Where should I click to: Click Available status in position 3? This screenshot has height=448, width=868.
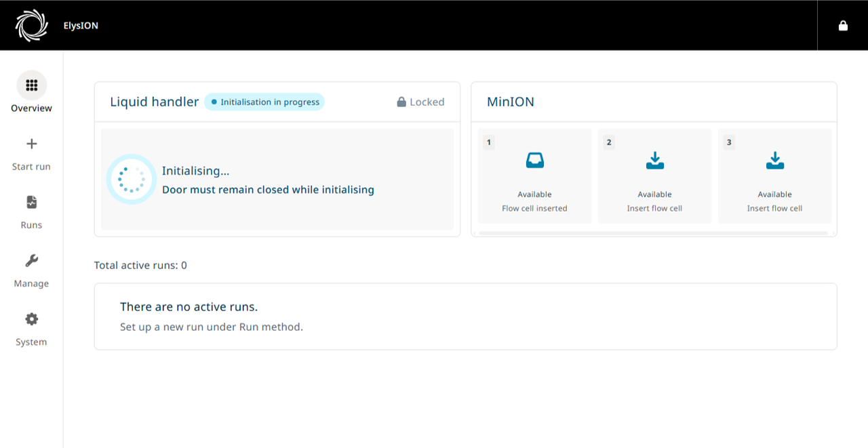pyautogui.click(x=774, y=194)
